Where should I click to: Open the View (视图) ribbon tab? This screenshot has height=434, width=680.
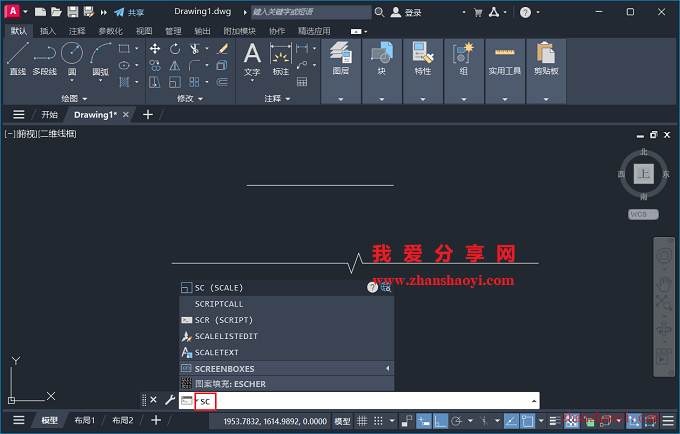click(x=144, y=31)
